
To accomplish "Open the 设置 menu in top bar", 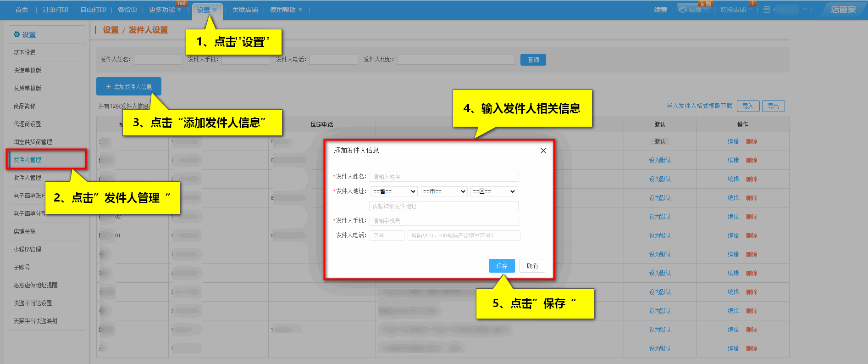I will point(207,10).
